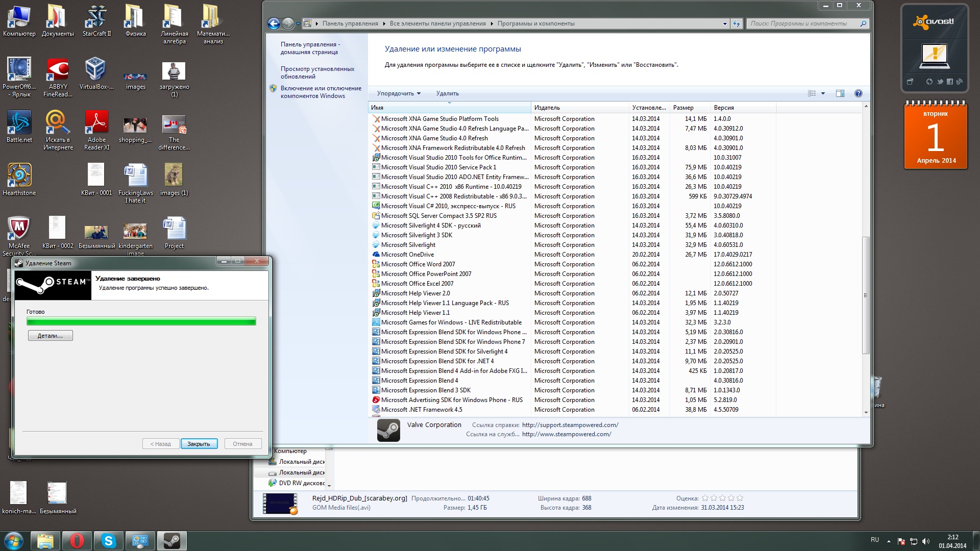This screenshot has height=551, width=980.
Task: Open the McAfee Security Scan shortcut
Action: pyautogui.click(x=19, y=236)
